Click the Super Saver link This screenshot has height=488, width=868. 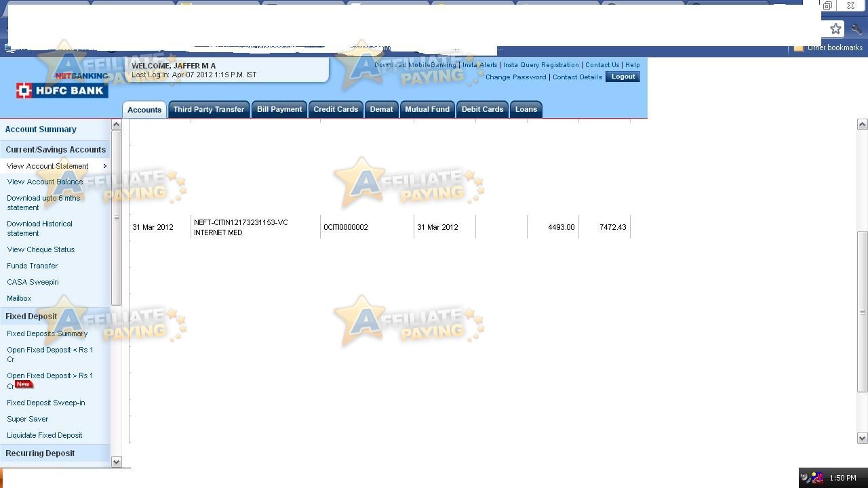(x=28, y=419)
